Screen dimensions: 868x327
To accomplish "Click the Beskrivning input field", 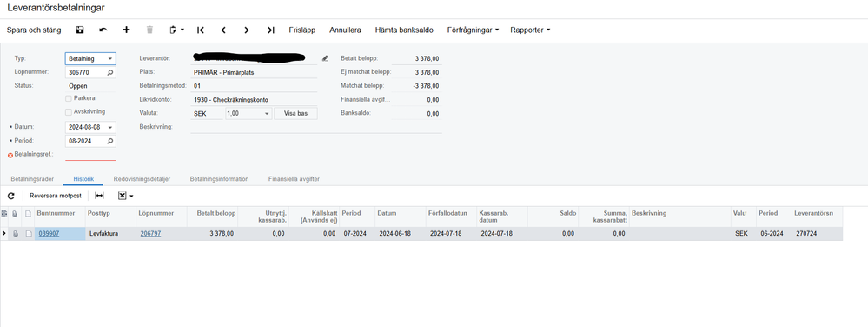I will (x=316, y=127).
